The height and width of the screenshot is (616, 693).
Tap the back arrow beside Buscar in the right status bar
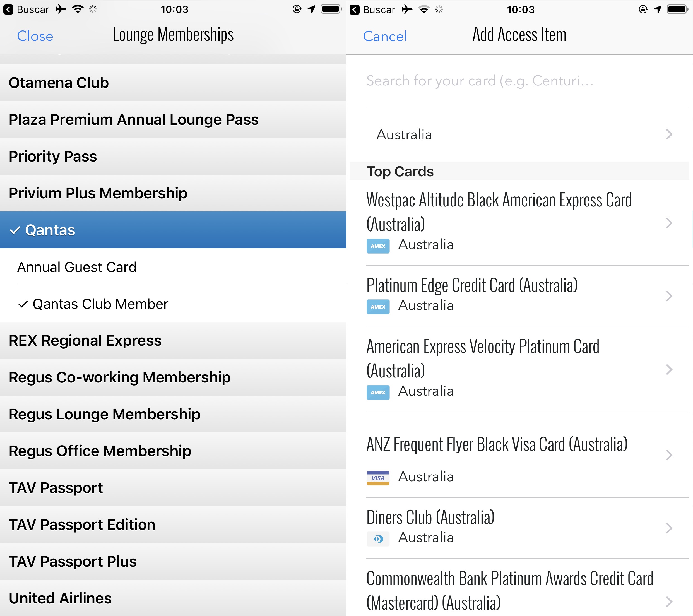354,9
